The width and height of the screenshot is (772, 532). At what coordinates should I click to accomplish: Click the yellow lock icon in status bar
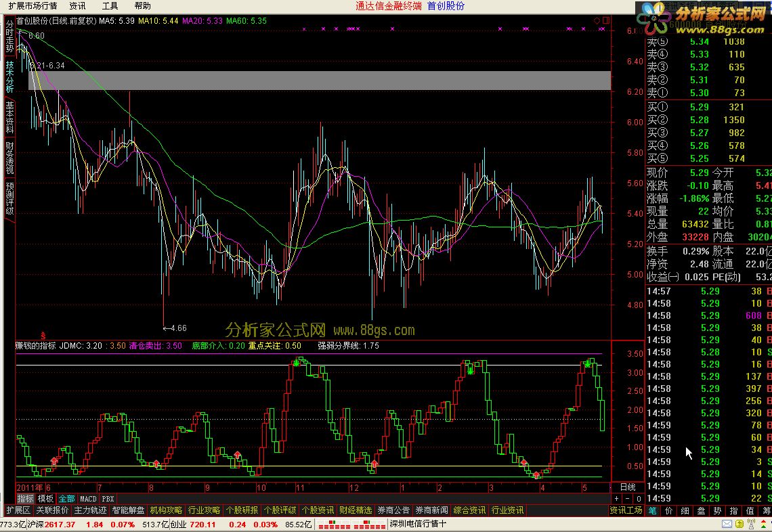click(x=739, y=524)
